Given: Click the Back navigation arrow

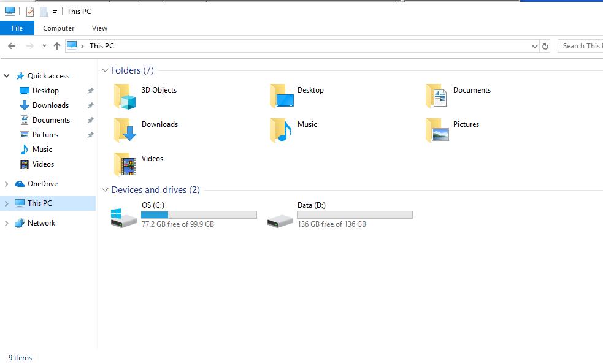Looking at the screenshot, I should click(x=12, y=46).
